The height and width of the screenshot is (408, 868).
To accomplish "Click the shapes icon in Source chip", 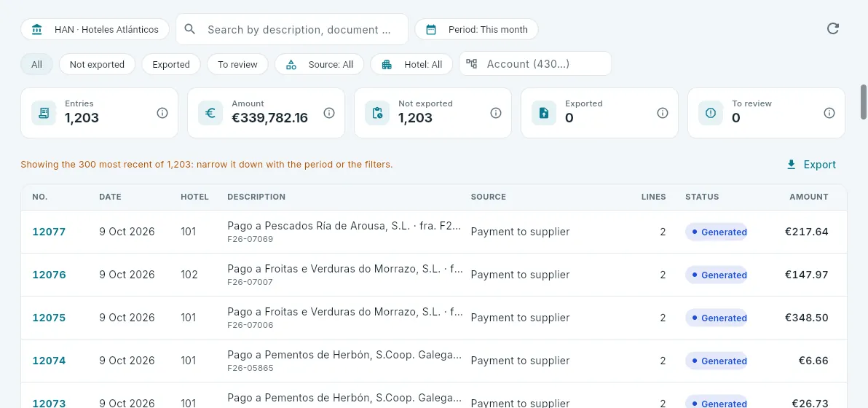I will coord(291,64).
